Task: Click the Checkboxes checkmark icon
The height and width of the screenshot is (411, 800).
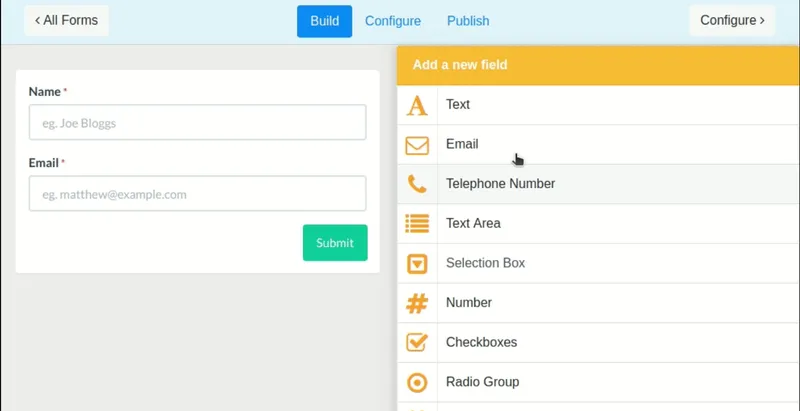Action: coord(417,342)
